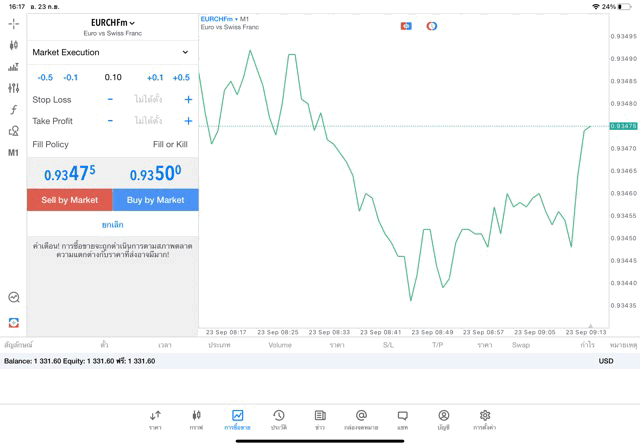Click the Buy by Market button
Image resolution: width=640 pixels, height=447 pixels.
pyautogui.click(x=155, y=200)
